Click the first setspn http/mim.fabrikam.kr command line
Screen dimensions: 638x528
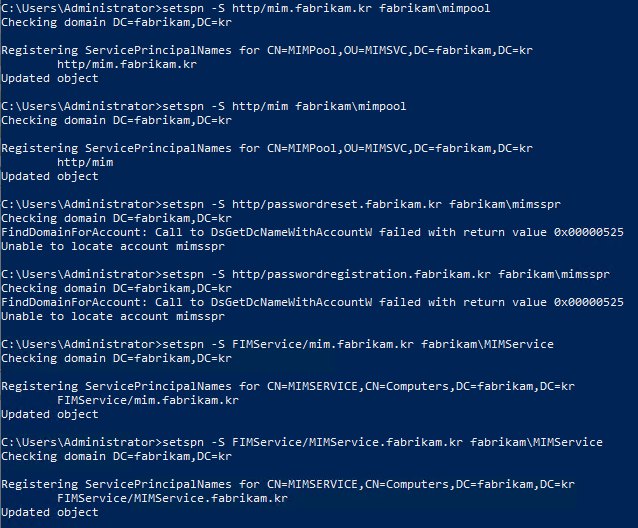coord(246,8)
